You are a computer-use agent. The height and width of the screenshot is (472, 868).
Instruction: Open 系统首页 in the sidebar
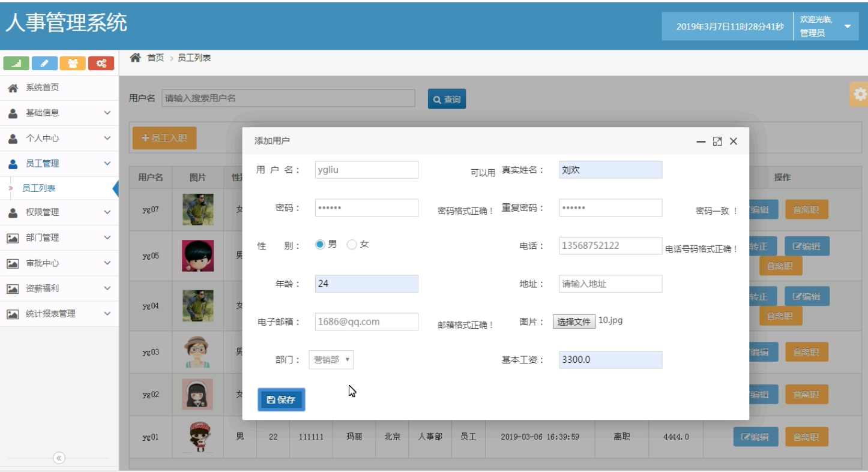click(x=59, y=88)
